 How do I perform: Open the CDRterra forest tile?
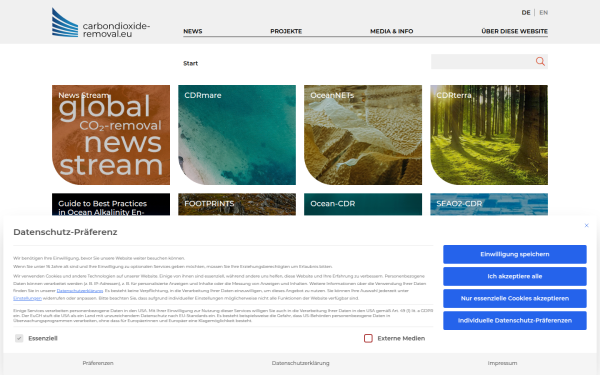pos(489,135)
